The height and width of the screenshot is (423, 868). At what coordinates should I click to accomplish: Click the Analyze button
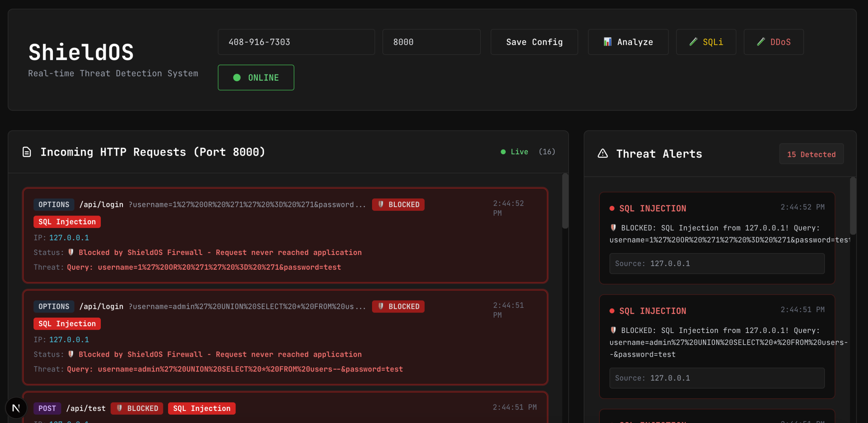(628, 42)
